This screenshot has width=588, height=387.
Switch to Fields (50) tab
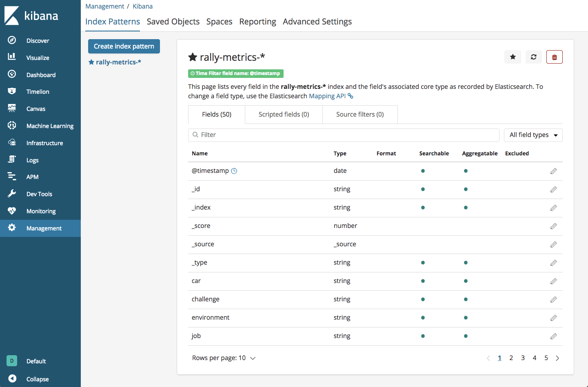217,115
